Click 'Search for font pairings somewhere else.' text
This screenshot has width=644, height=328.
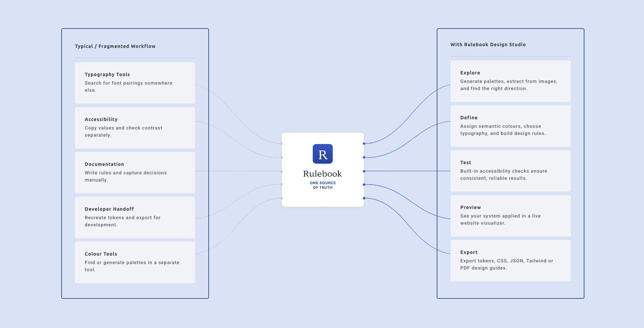click(x=129, y=86)
